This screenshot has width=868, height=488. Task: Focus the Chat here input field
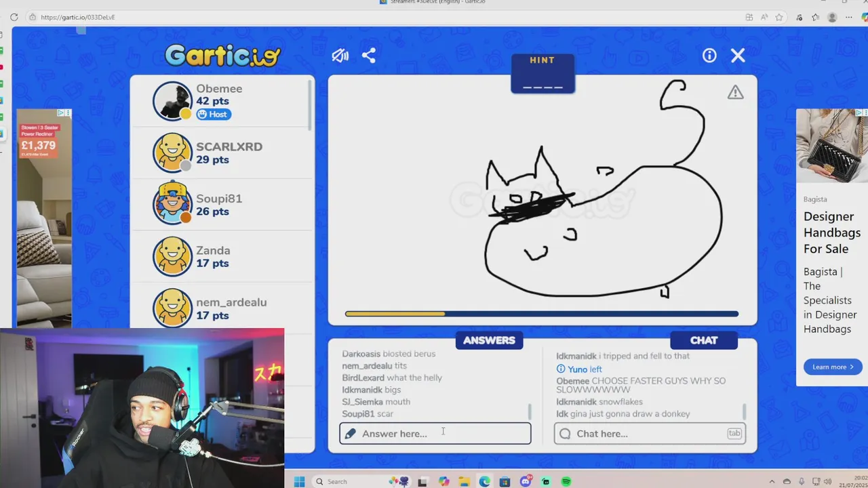[x=650, y=434]
